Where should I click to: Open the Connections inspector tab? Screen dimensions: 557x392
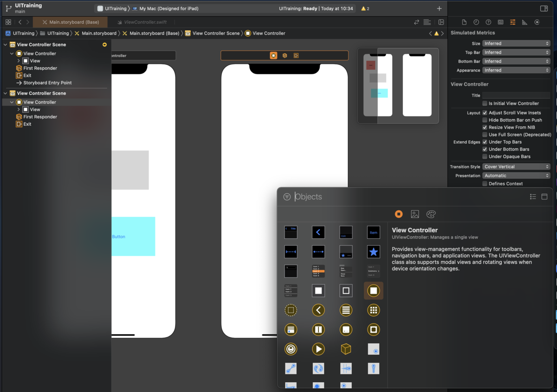pos(537,22)
